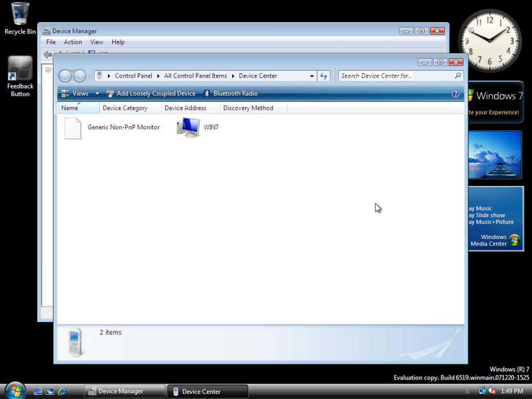This screenshot has height=399, width=532.
Task: Sort by Device Category column
Action: tap(131, 108)
